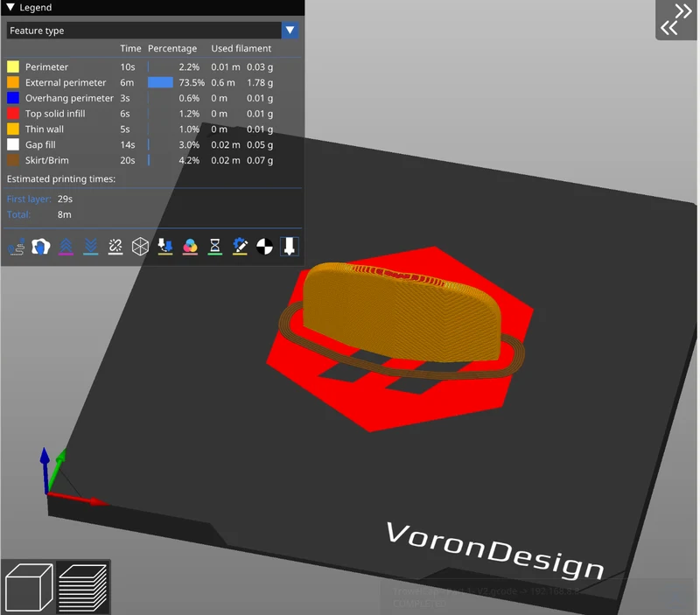Click the External perimeter legend row
This screenshot has height=615, width=700.
click(140, 82)
